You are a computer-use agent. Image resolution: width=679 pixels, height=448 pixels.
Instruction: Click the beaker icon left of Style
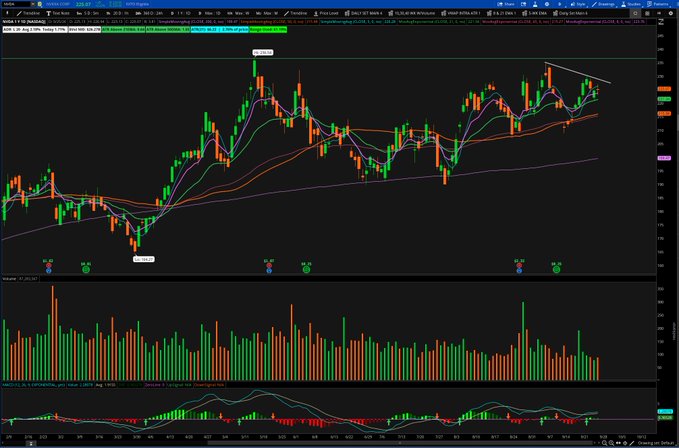tap(535, 4)
